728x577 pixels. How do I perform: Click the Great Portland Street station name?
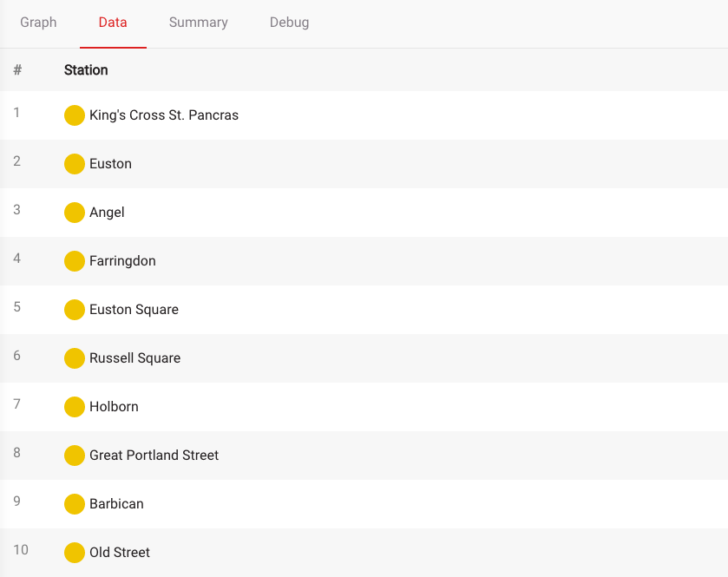click(x=154, y=456)
